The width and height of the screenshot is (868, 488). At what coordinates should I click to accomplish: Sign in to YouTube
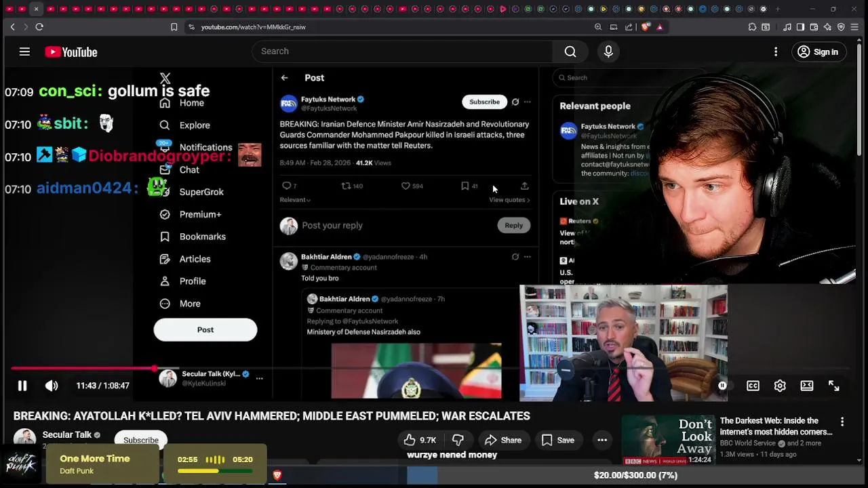(818, 52)
